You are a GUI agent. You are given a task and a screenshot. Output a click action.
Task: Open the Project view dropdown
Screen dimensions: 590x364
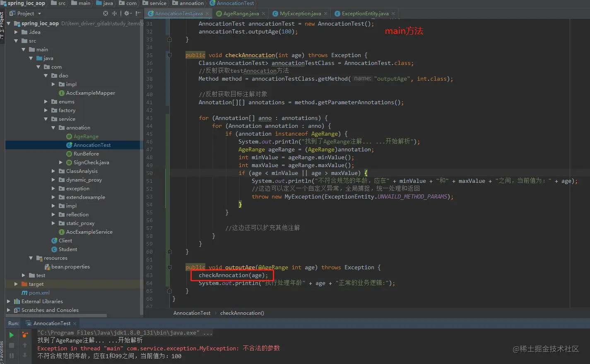(x=26, y=13)
